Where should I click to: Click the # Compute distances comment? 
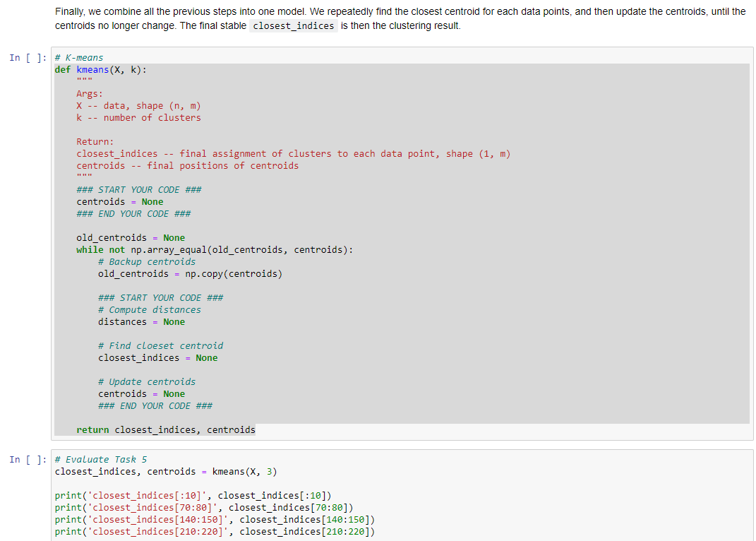pyautogui.click(x=149, y=309)
